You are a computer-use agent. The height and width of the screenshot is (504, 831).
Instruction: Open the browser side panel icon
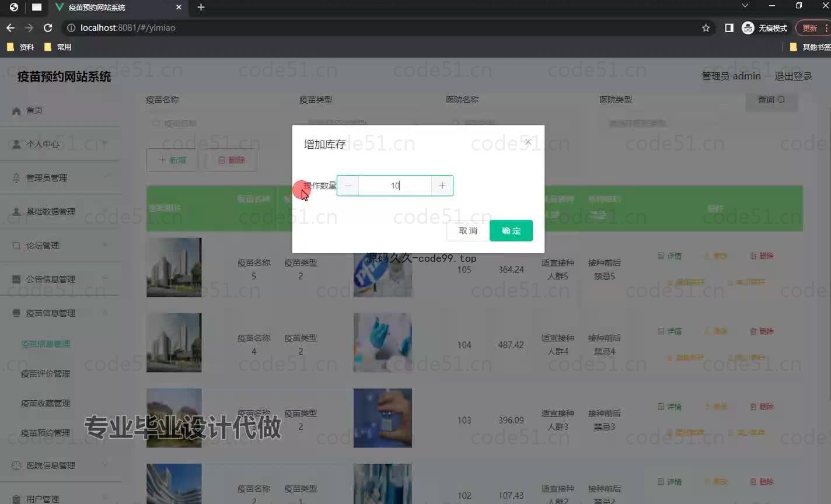point(729,27)
